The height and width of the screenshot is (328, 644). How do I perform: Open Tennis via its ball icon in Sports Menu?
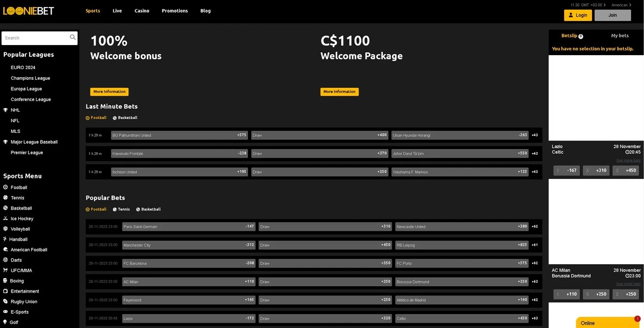click(x=5, y=198)
